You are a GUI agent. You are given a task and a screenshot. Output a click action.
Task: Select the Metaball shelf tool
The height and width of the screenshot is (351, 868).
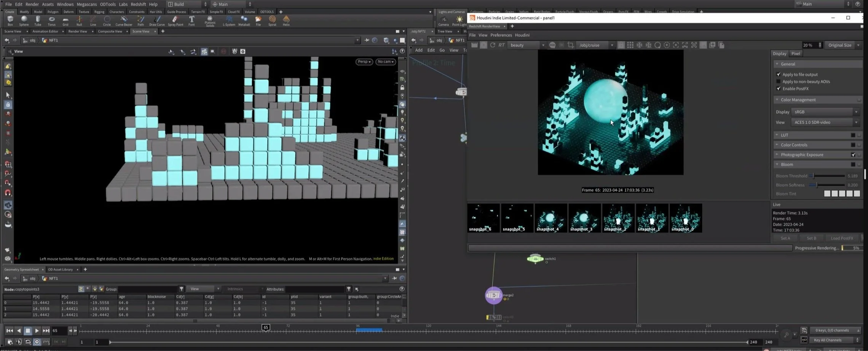point(244,21)
